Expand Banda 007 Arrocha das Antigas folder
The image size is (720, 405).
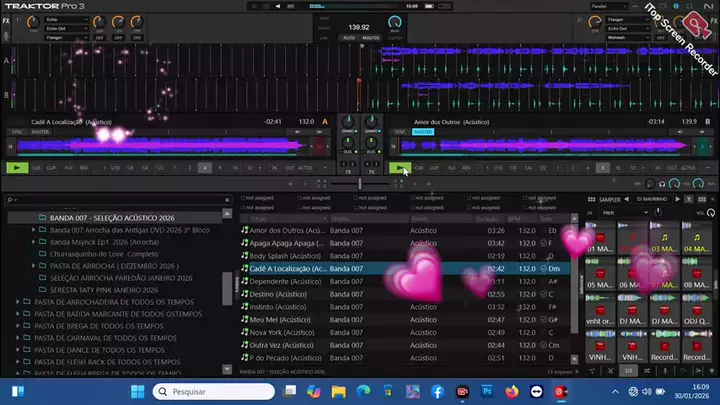click(33, 230)
